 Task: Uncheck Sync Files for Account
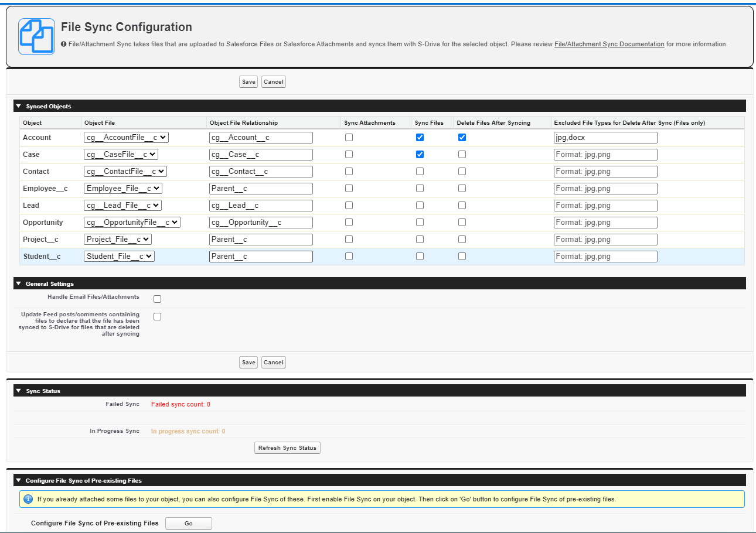tap(420, 138)
